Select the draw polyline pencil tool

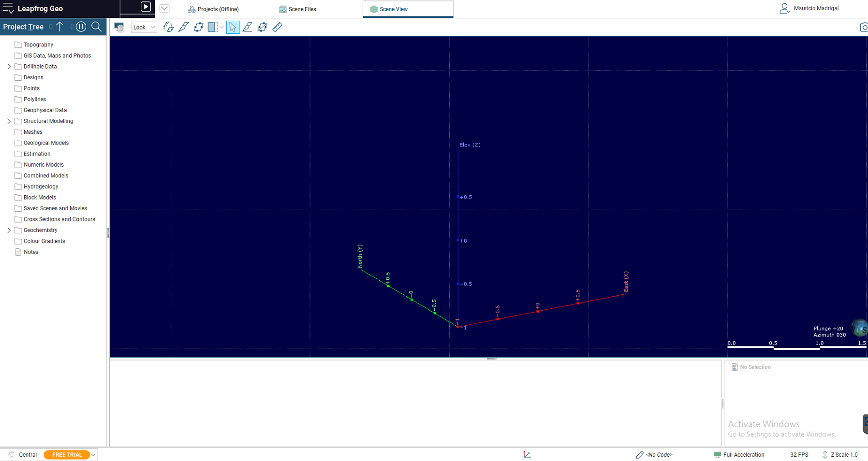coord(248,27)
